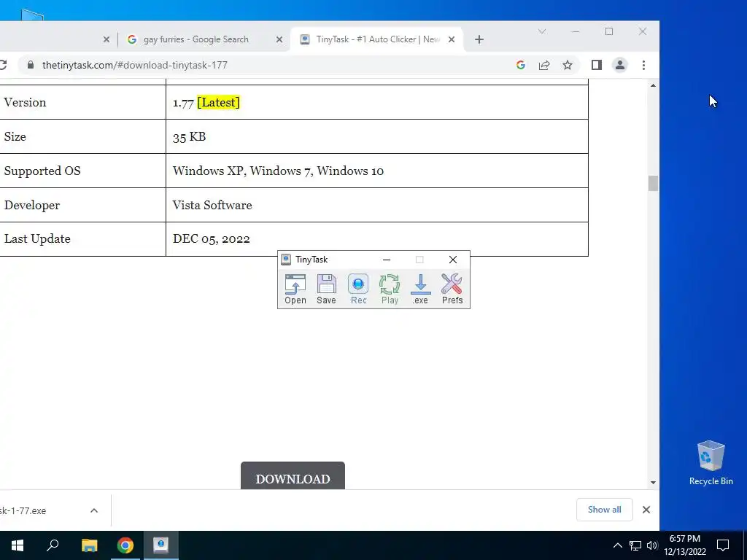Image resolution: width=747 pixels, height=560 pixels.
Task: Compile recording with the .exe button
Action: [420, 289]
